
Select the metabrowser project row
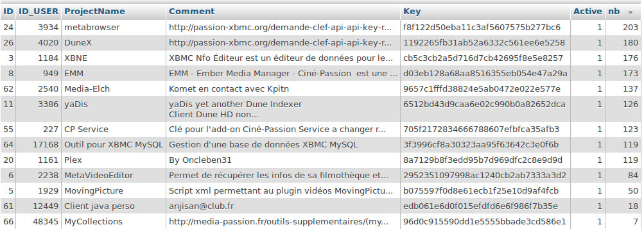(x=322, y=28)
